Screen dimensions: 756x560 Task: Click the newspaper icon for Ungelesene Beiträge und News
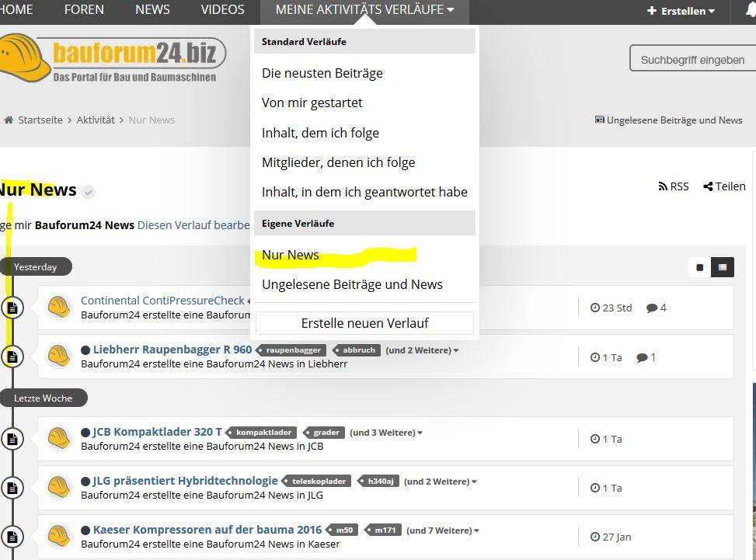coord(599,120)
